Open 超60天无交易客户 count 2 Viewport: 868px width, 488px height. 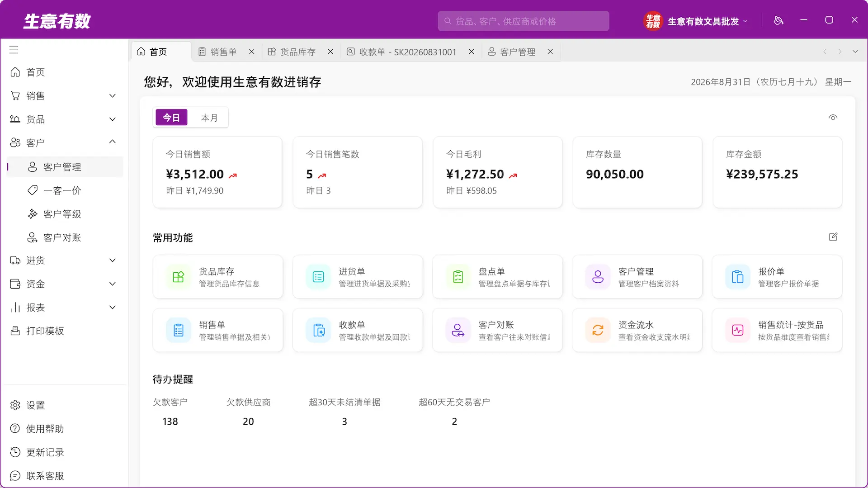[x=454, y=422]
